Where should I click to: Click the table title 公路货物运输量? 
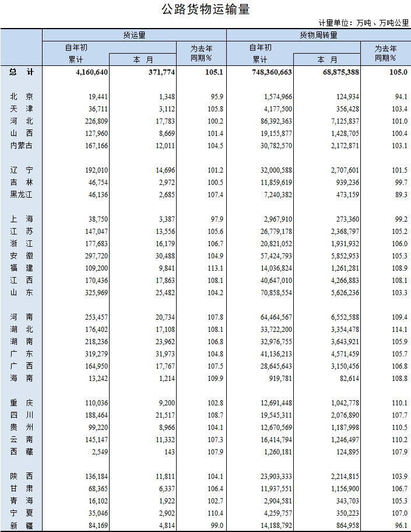(205, 9)
